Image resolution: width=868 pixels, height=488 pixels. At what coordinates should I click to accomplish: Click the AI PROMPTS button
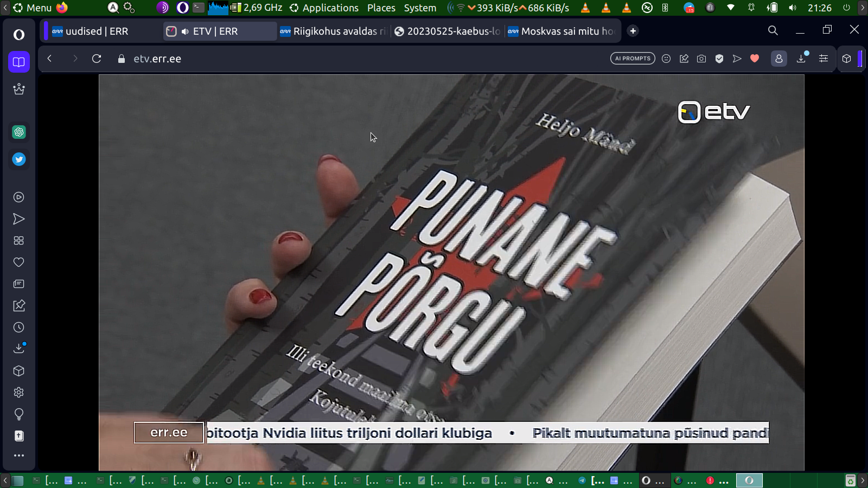(633, 59)
